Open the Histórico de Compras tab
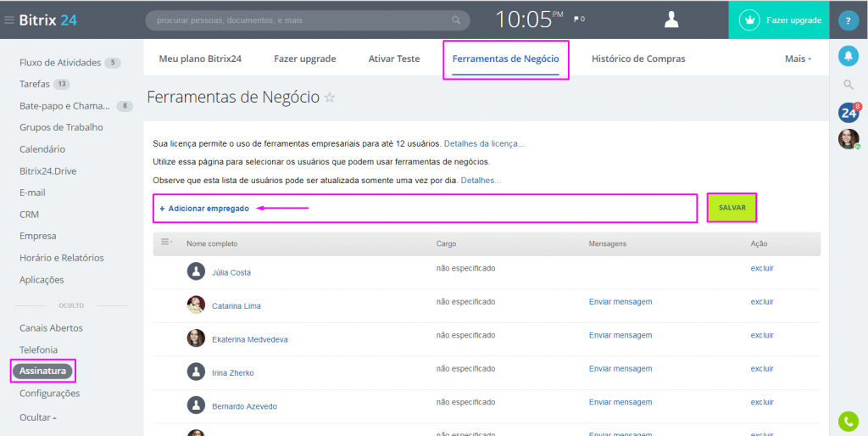The image size is (868, 436). coord(638,59)
